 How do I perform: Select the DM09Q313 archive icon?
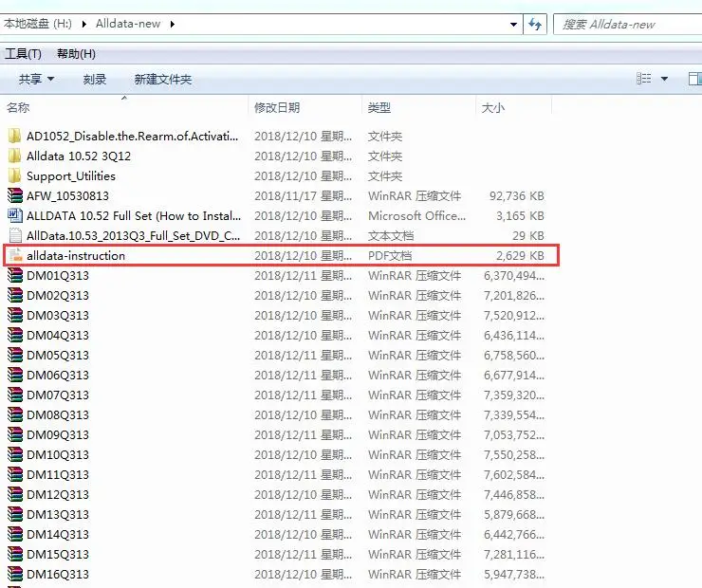point(15,434)
